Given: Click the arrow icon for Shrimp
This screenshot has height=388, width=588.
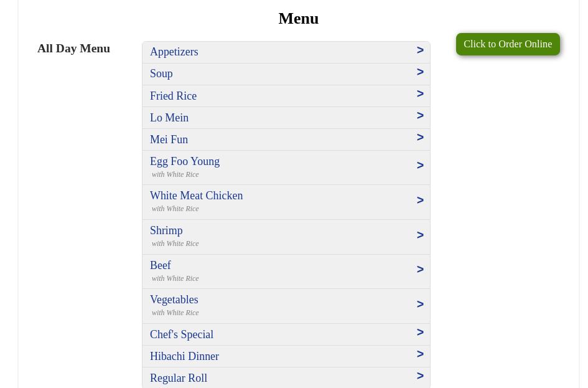Looking at the screenshot, I should coord(420,235).
